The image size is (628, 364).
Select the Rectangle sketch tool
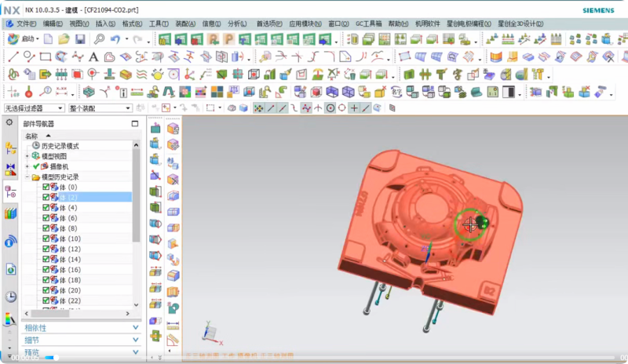45,56
